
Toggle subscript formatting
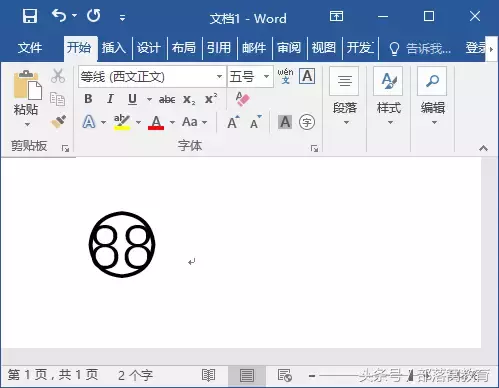pyautogui.click(x=189, y=99)
